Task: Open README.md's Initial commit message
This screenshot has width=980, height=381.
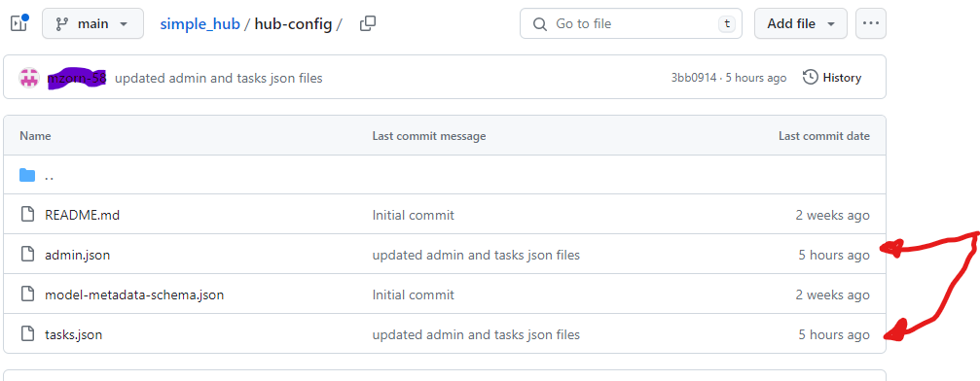Action: tap(414, 215)
